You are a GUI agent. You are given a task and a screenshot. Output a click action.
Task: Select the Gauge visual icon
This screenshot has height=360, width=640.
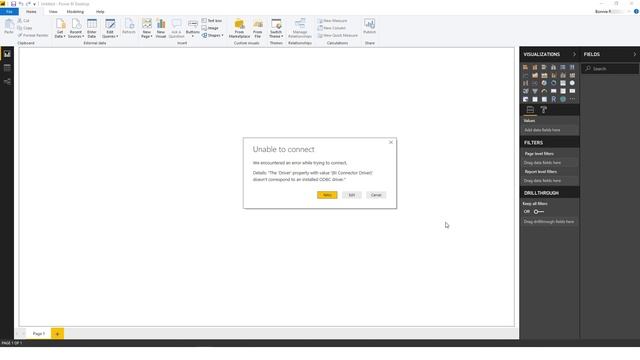coord(544,91)
